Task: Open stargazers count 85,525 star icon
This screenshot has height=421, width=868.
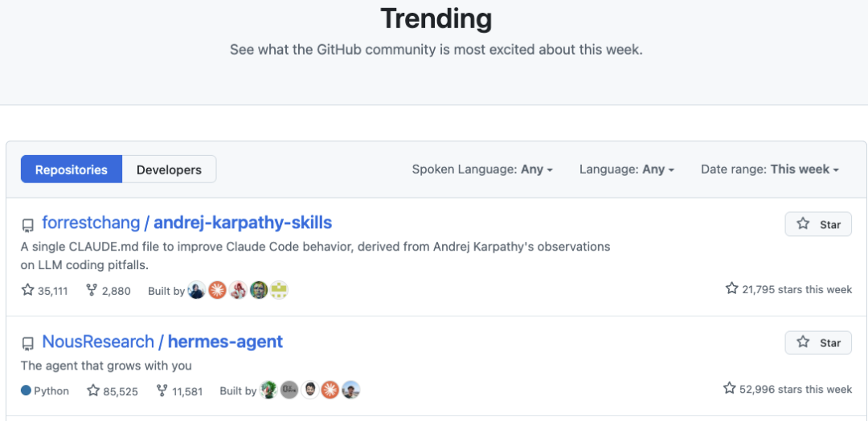Action: 93,390
